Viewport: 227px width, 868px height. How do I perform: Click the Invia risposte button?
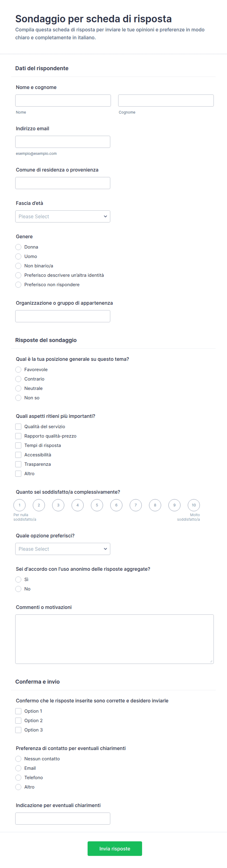[115, 848]
